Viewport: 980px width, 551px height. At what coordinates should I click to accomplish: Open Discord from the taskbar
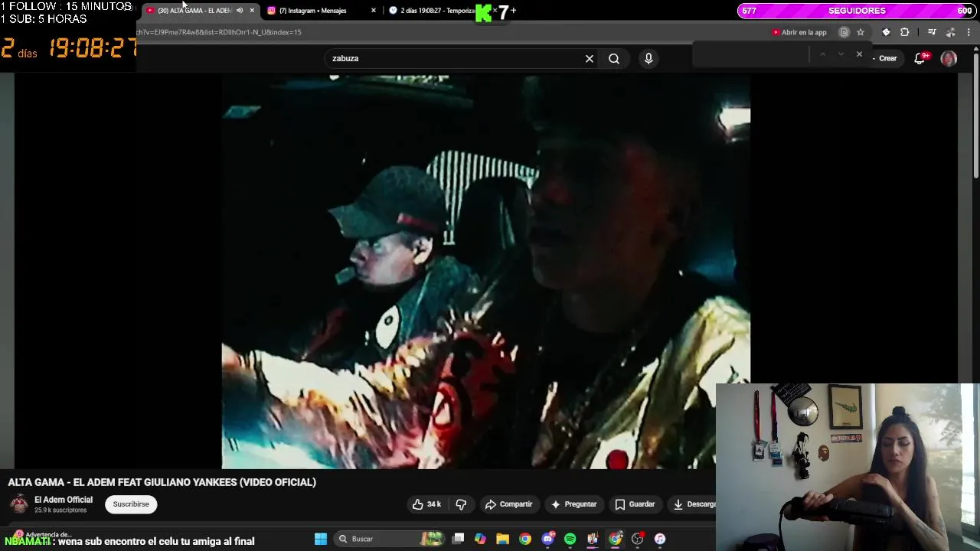click(x=547, y=539)
